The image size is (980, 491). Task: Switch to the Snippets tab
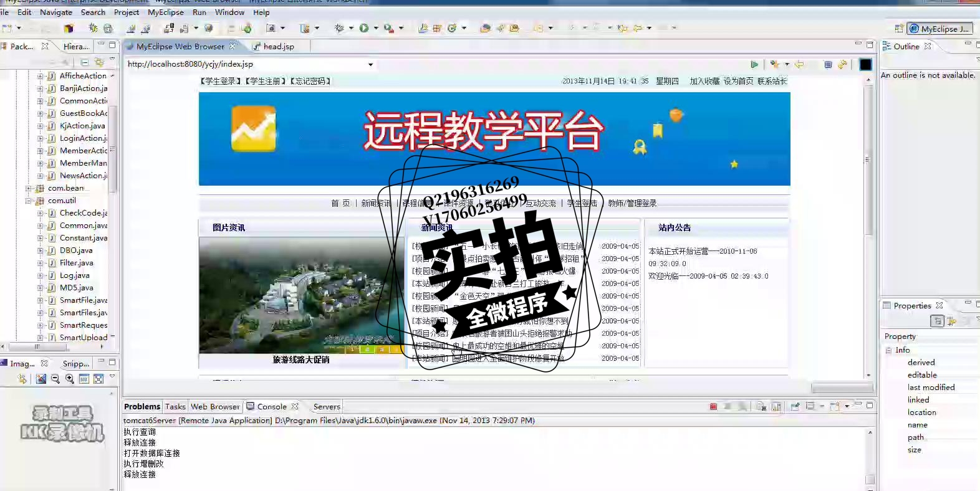(76, 363)
